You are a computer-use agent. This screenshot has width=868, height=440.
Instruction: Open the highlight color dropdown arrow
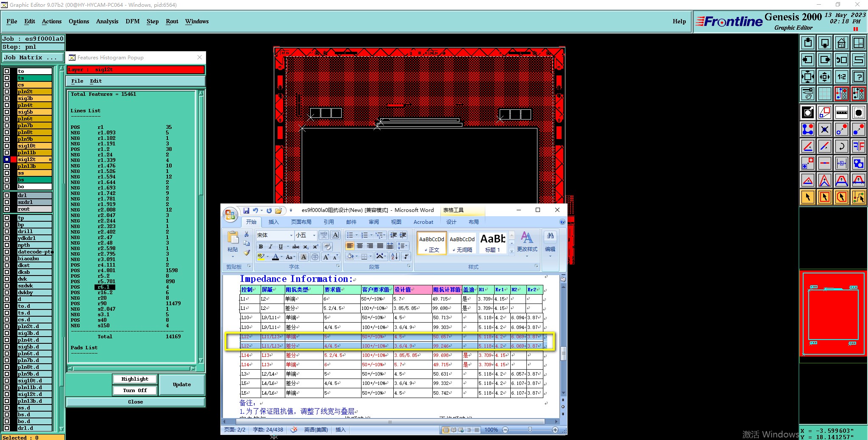(267, 257)
